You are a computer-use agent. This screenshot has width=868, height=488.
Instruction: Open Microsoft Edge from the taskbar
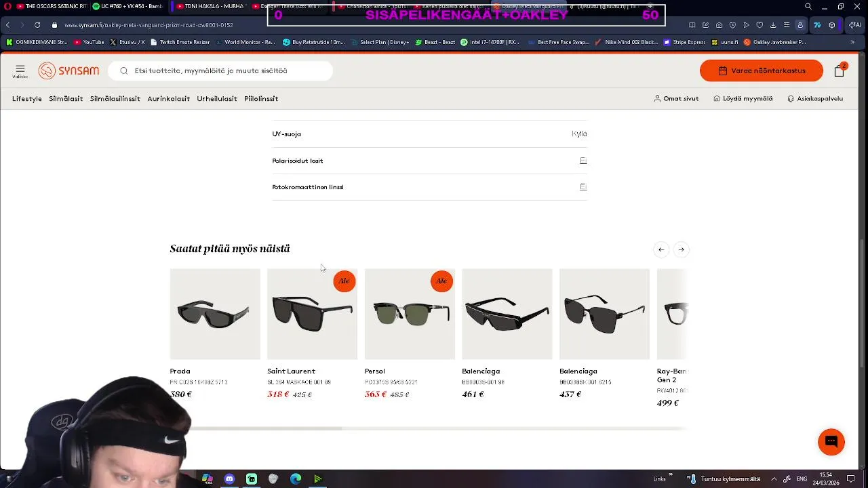click(296, 479)
